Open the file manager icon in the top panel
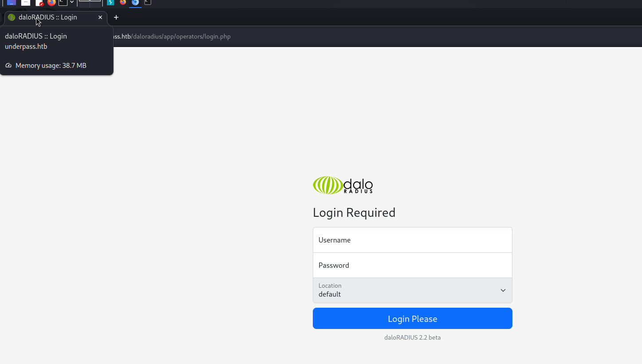The height and width of the screenshot is (364, 642). pos(26,2)
